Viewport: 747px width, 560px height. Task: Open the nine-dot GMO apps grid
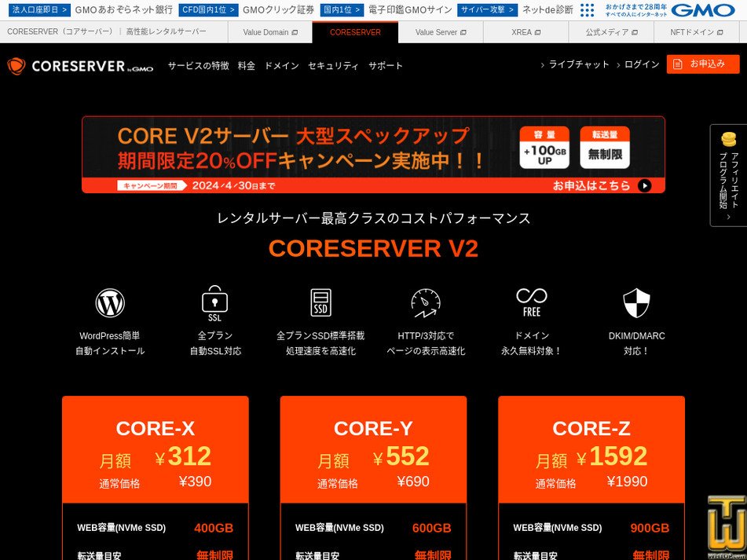[587, 10]
